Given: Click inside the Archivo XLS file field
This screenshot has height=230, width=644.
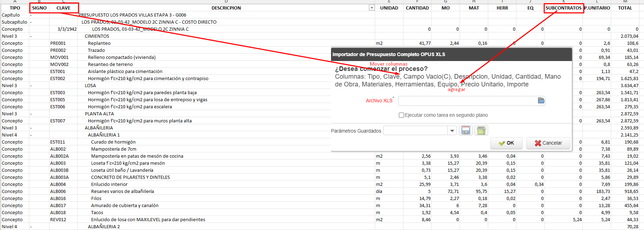Looking at the screenshot, I should pos(467,101).
